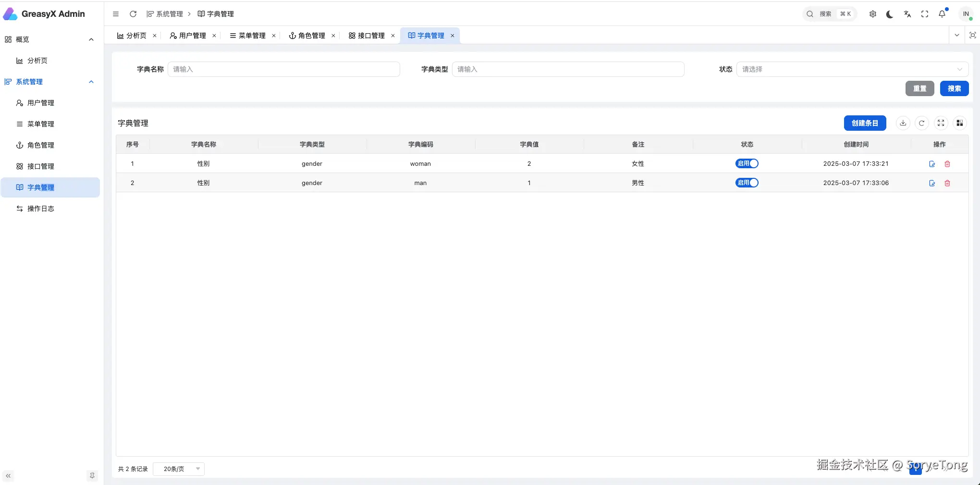
Task: Open the language translation icon
Action: (907, 14)
